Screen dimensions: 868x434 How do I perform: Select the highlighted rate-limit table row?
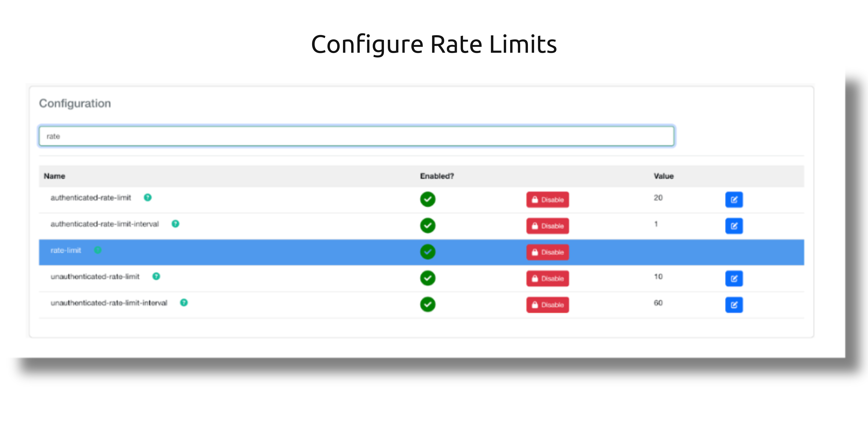[x=256, y=252]
